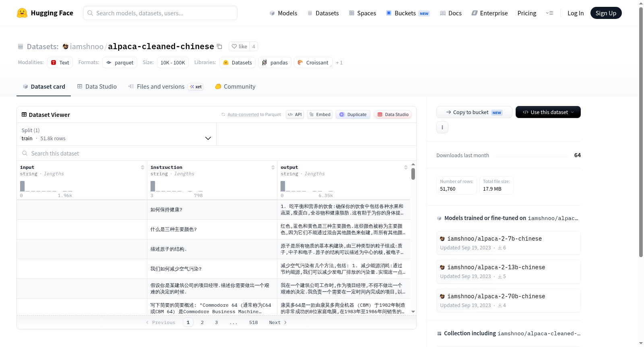This screenshot has height=347, width=644.
Task: Select row with 什么是三种主要颜色?
Action: click(x=213, y=229)
